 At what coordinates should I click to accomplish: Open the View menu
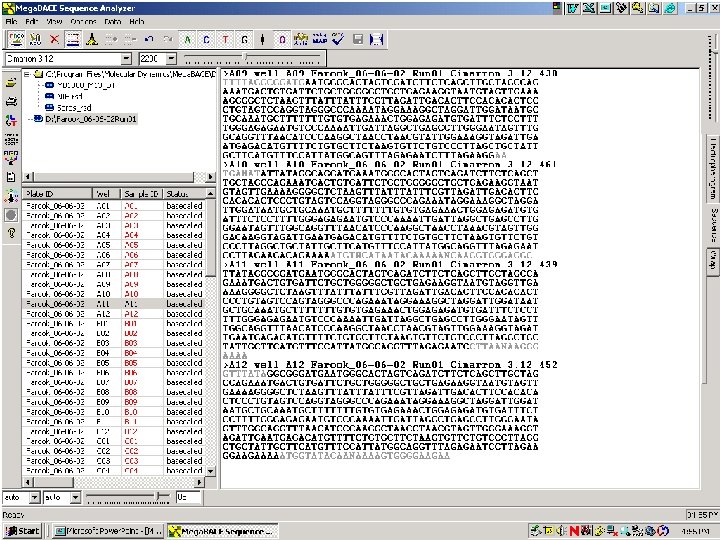coord(54,21)
